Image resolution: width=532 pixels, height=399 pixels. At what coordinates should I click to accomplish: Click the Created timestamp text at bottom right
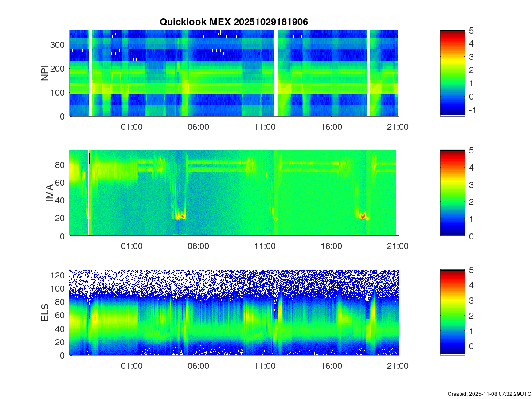pyautogui.click(x=489, y=394)
